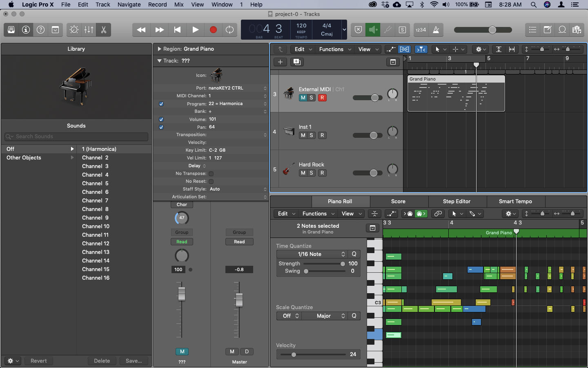Viewport: 588px width, 368px height.
Task: Select the Scissors tool in the control bar
Action: (103, 30)
